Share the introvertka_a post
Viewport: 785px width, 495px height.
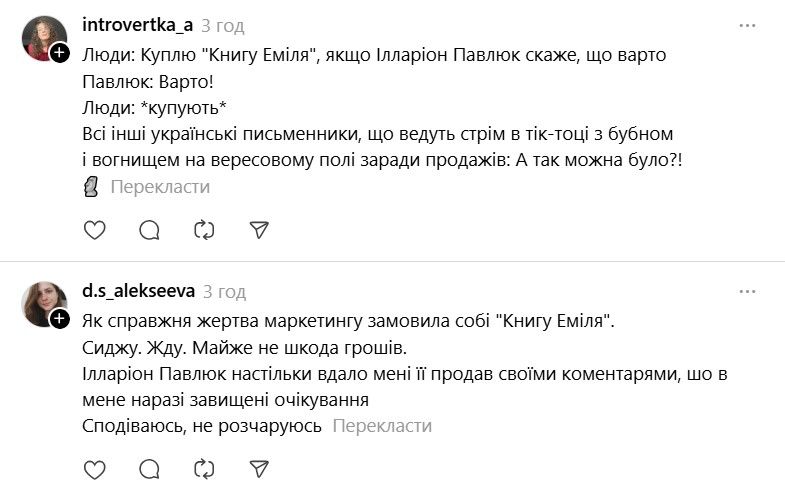[259, 230]
